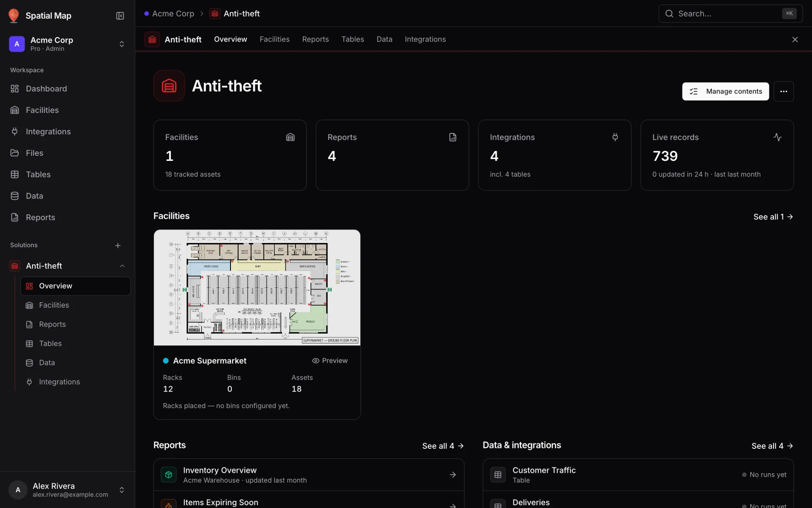812x508 pixels.
Task: Switch to the Data tab
Action: click(x=384, y=39)
